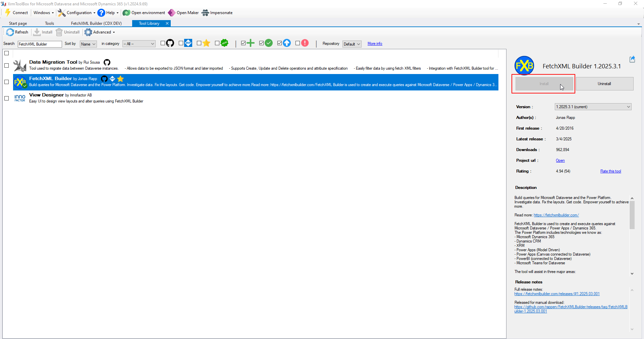Check the FetchXML Builder row checkbox
This screenshot has height=339, width=644.
[6, 82]
